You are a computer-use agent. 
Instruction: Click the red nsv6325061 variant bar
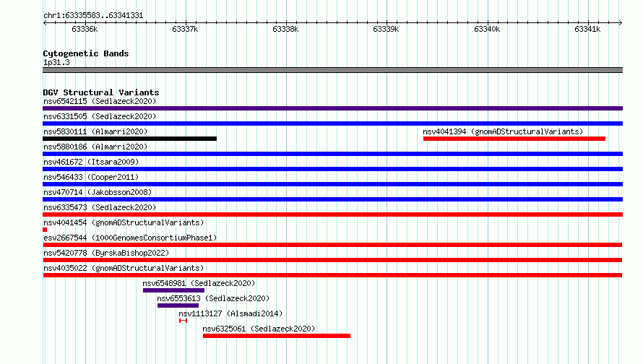coord(277,336)
